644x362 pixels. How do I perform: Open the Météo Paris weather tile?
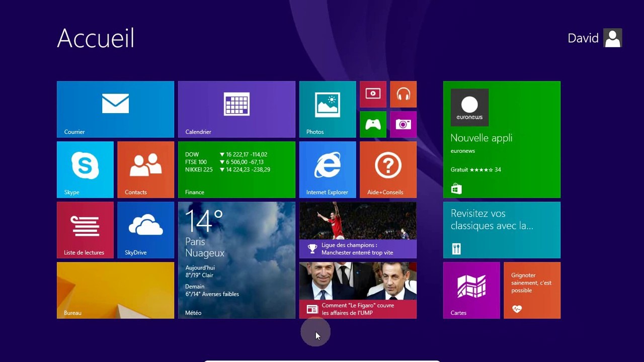pyautogui.click(x=236, y=260)
